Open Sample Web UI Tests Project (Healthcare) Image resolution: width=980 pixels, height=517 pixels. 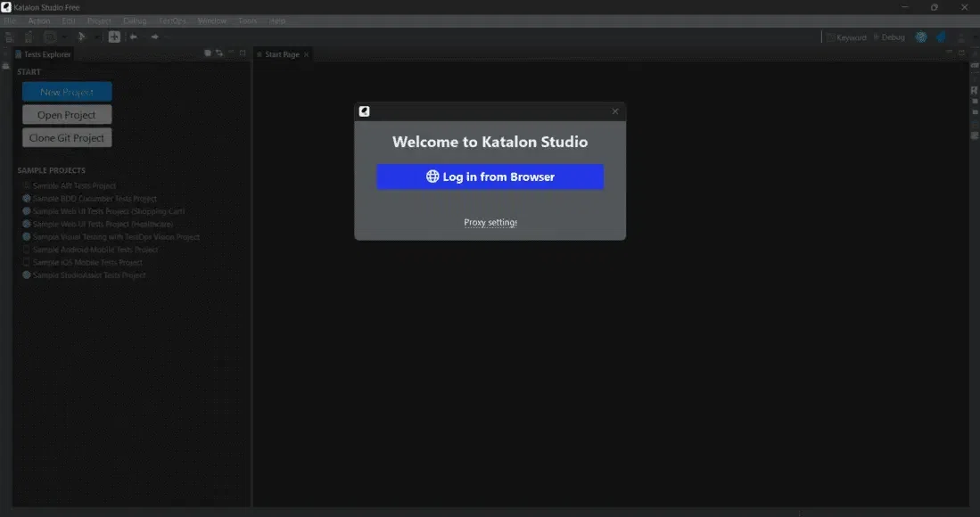(103, 224)
